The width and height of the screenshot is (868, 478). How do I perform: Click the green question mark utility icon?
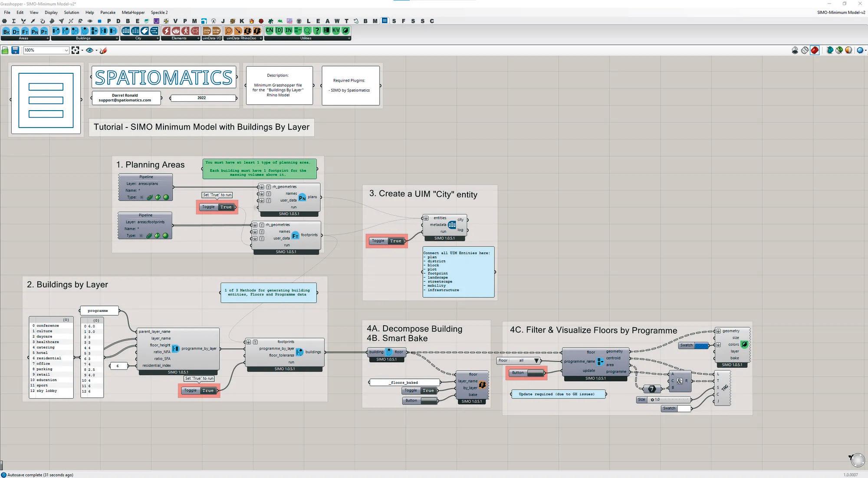317,31
